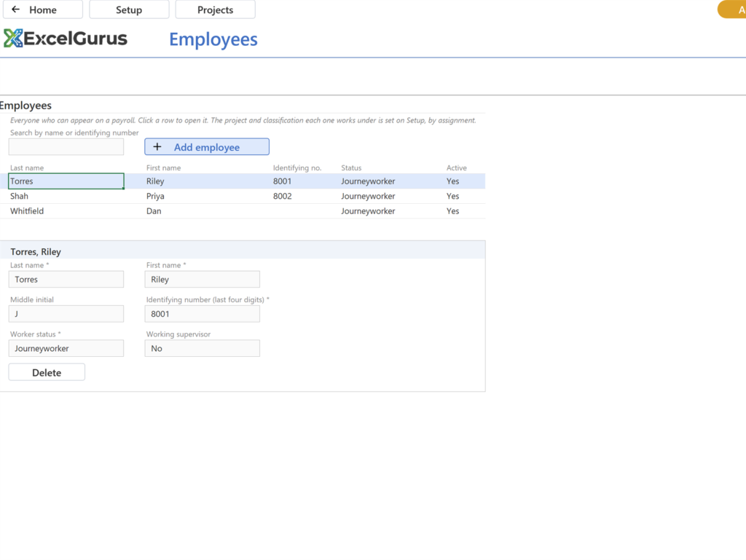
Task: Click identifying number 8002
Action: (282, 196)
